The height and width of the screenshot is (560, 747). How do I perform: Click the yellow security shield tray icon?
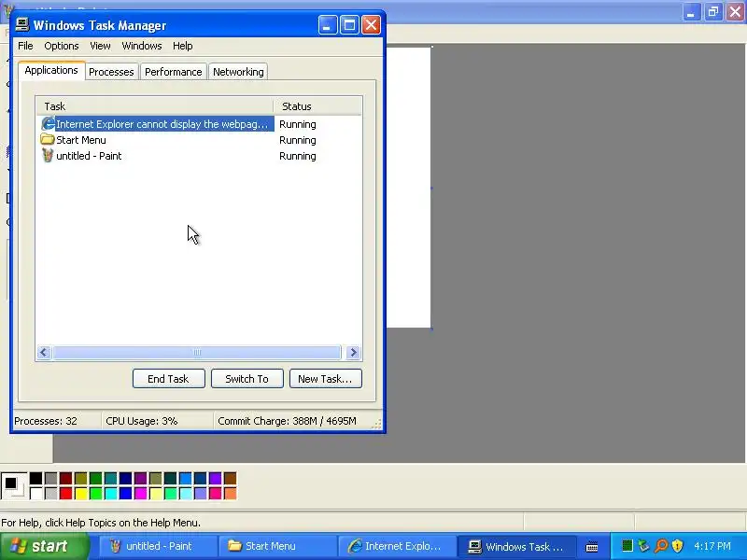coord(677,546)
